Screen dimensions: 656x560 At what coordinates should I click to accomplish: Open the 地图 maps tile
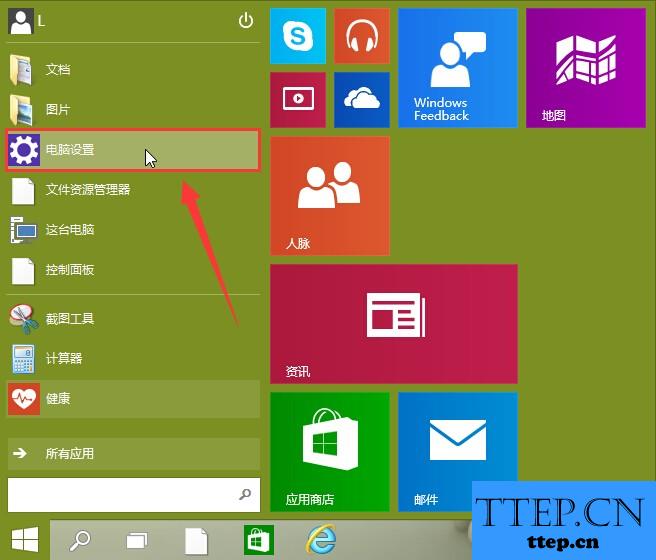586,68
